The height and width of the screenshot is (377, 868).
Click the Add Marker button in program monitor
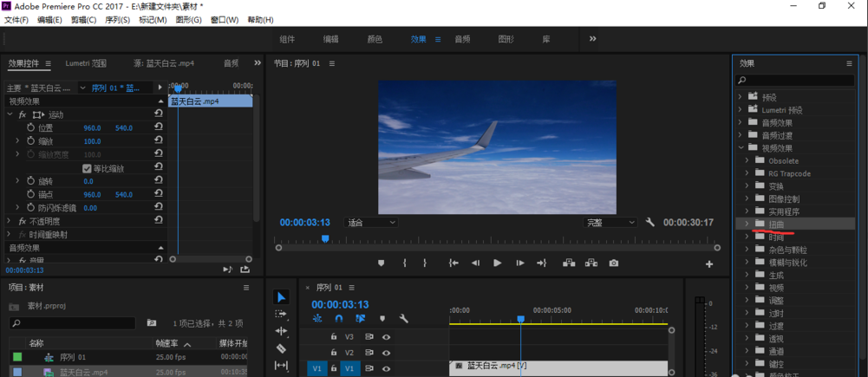[381, 263]
